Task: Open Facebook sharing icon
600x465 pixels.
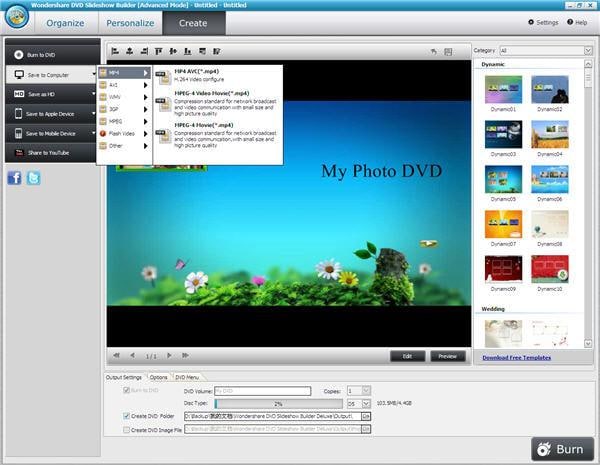Action: point(15,178)
